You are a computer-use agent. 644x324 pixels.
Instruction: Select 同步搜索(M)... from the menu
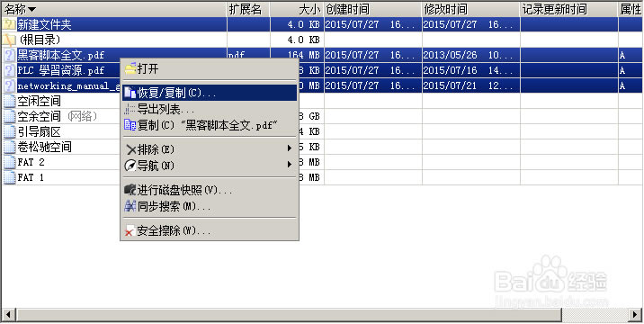click(210, 206)
